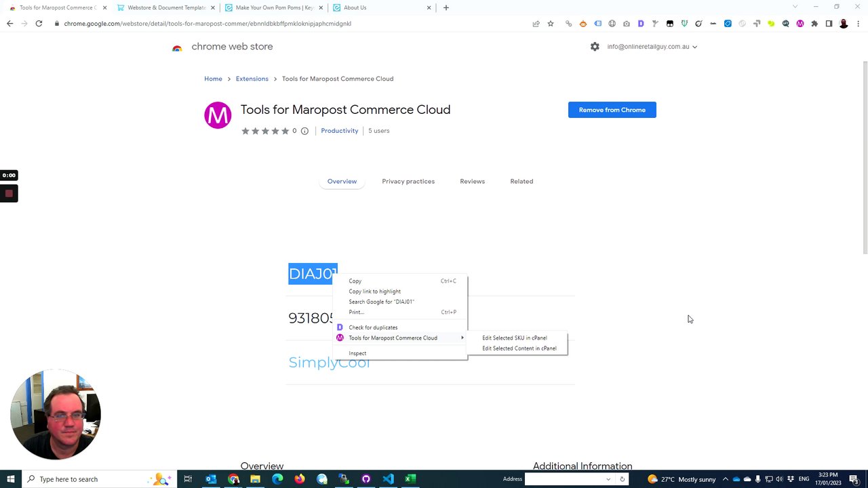
Task: Open Chrome Web Store settings gear
Action: (x=595, y=47)
